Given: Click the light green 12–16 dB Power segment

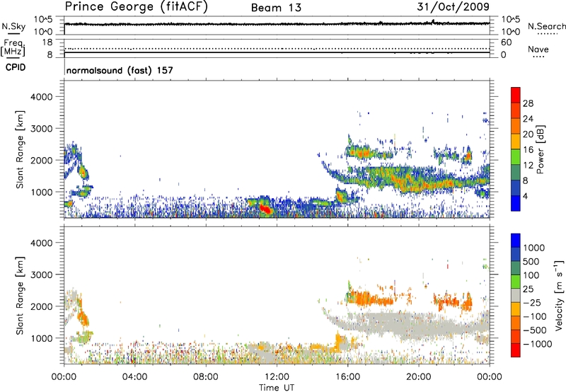Looking at the screenshot, I should pyautogui.click(x=516, y=157).
